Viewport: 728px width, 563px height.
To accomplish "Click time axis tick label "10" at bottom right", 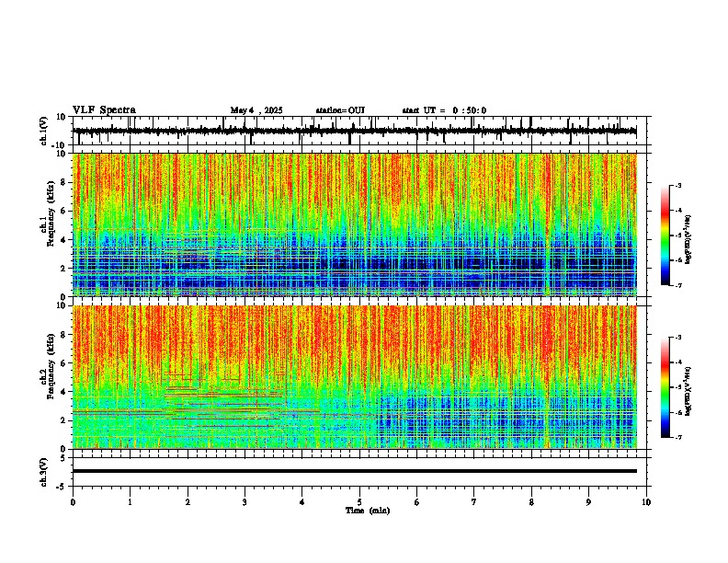I will [x=646, y=502].
